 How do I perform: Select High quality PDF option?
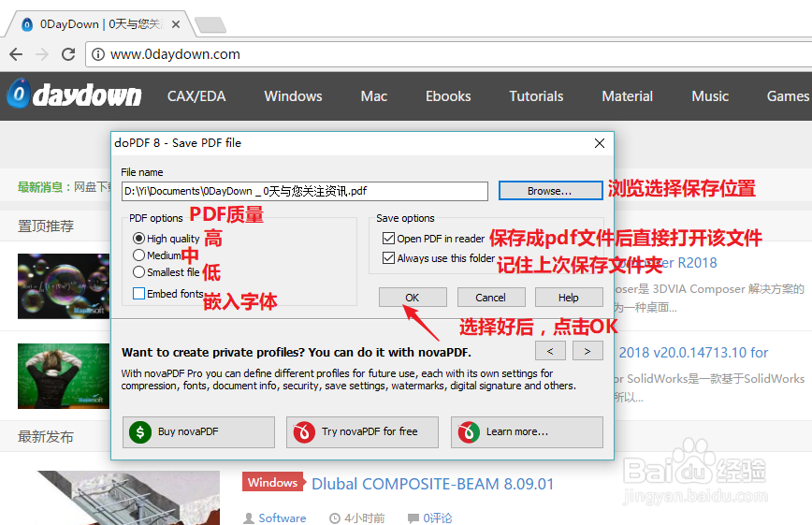138,239
